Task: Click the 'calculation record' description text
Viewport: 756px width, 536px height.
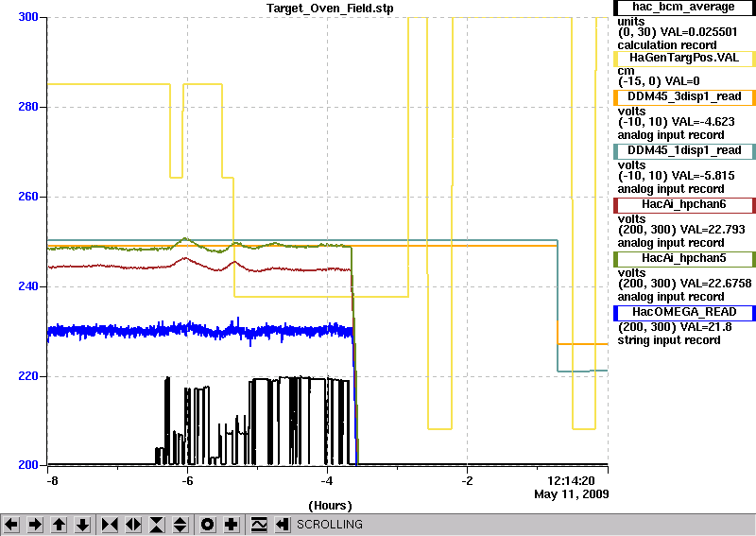Action: click(x=667, y=45)
